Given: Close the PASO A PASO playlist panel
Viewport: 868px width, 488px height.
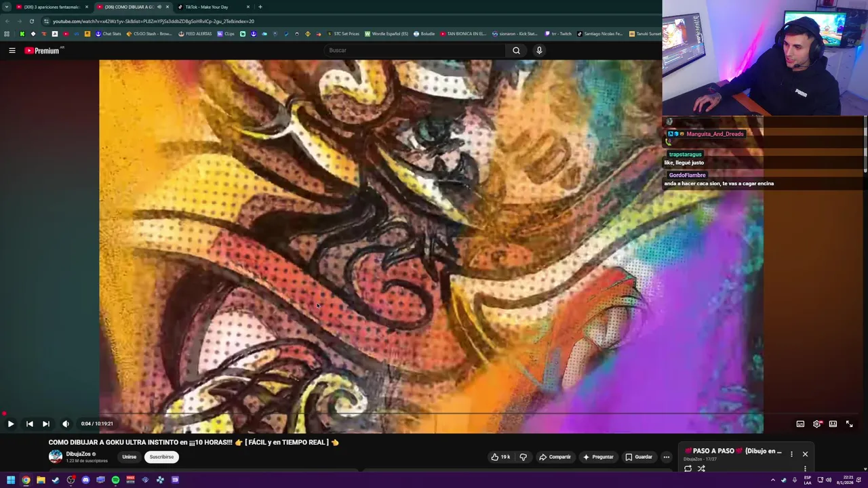Looking at the screenshot, I should point(805,454).
